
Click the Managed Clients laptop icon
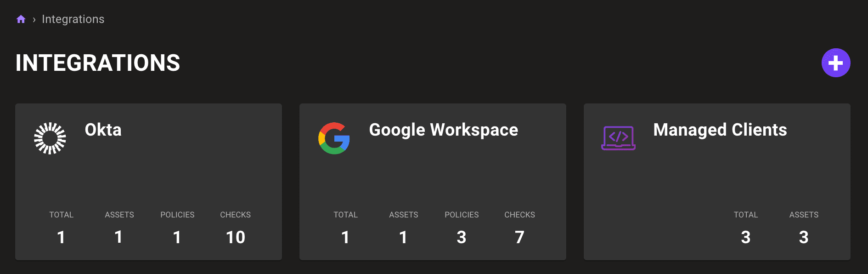click(x=618, y=137)
